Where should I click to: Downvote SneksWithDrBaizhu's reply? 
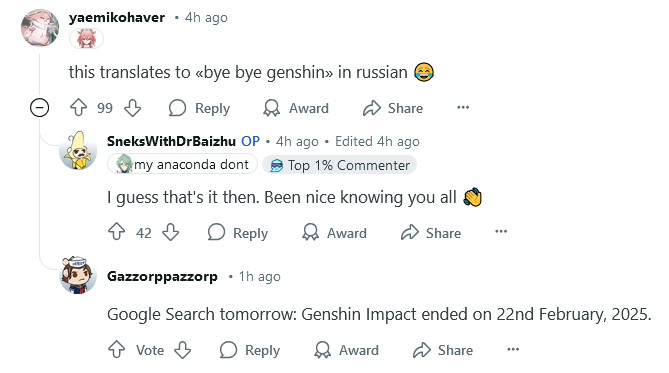pos(171,233)
